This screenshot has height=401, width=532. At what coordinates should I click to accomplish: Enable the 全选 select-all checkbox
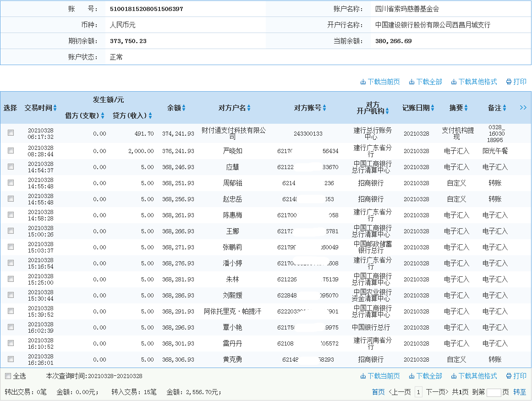coord(7,376)
